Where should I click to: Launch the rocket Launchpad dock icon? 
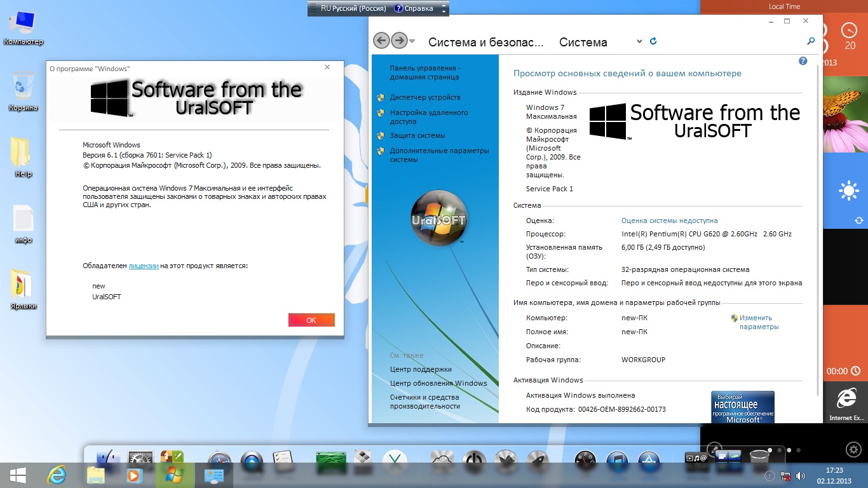pos(538,460)
